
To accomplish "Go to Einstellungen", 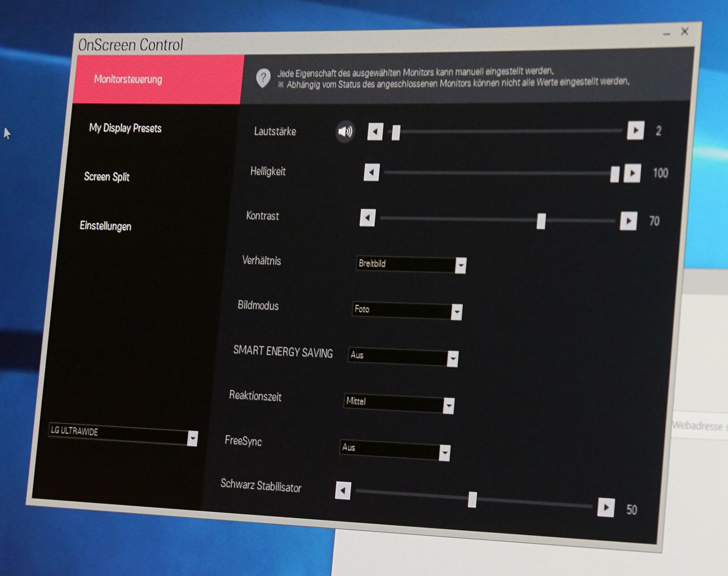I will 106,226.
